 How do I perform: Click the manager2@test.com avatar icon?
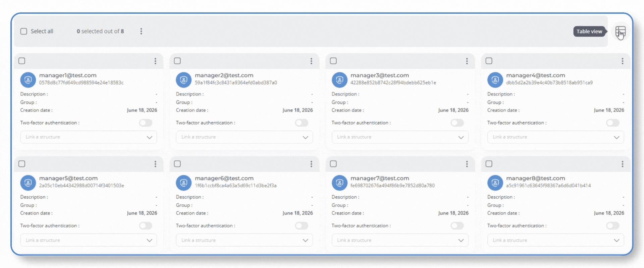tap(184, 80)
